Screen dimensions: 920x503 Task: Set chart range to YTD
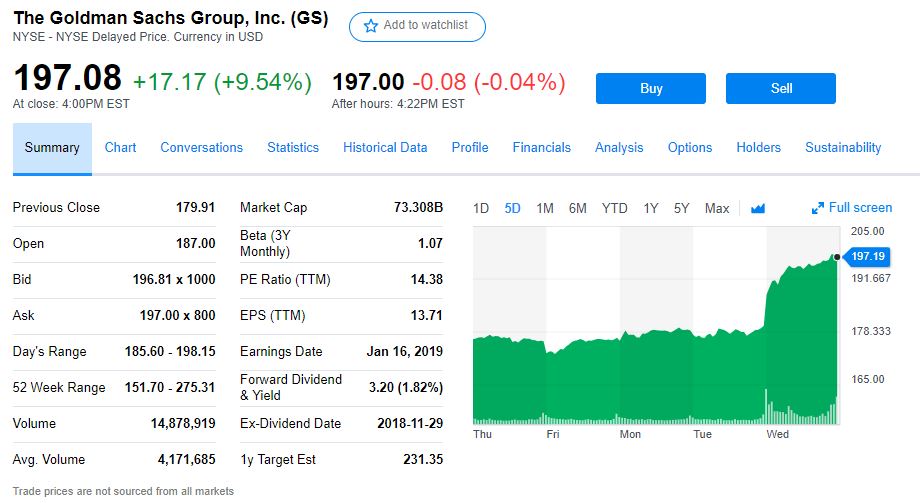click(x=614, y=208)
